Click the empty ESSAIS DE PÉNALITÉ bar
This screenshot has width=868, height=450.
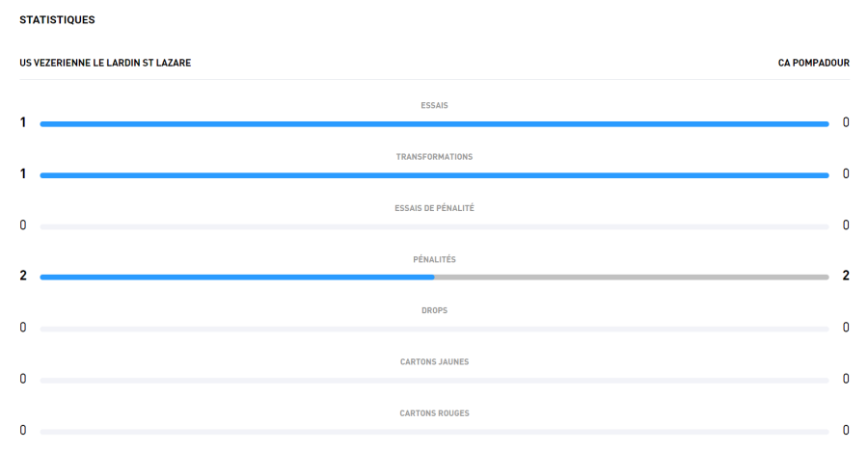(x=434, y=226)
